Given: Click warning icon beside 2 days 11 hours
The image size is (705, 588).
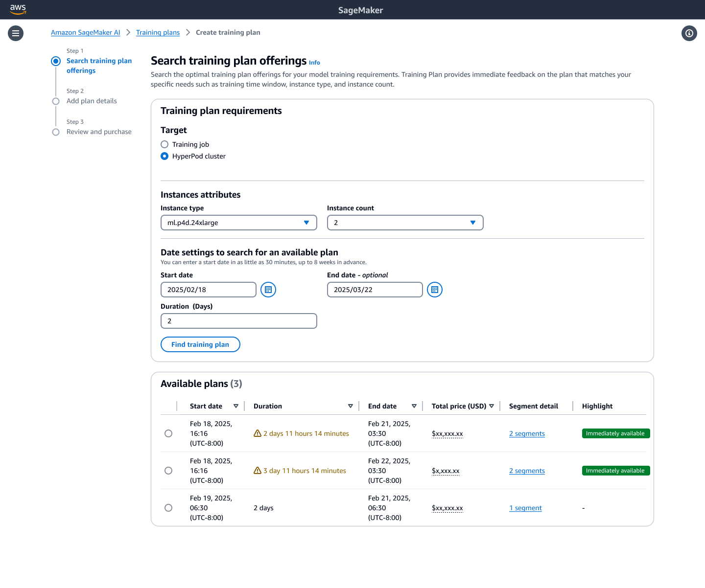Looking at the screenshot, I should click(x=258, y=433).
